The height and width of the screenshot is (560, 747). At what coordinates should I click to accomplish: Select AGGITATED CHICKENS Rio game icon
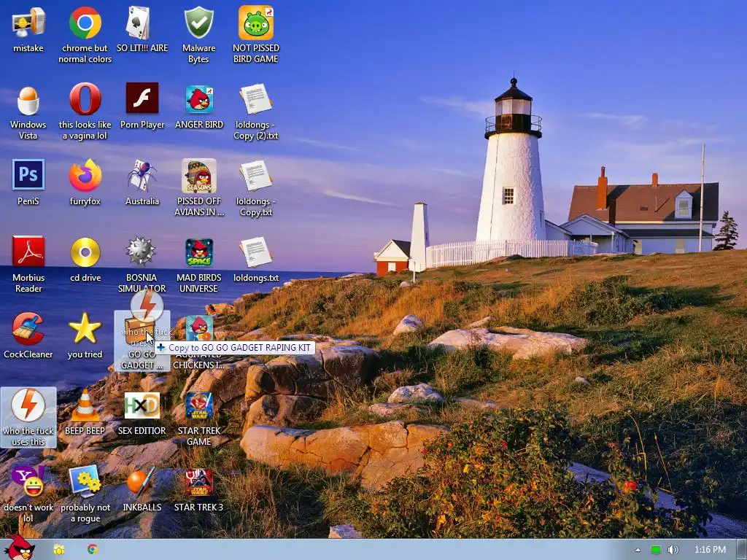coord(198,329)
